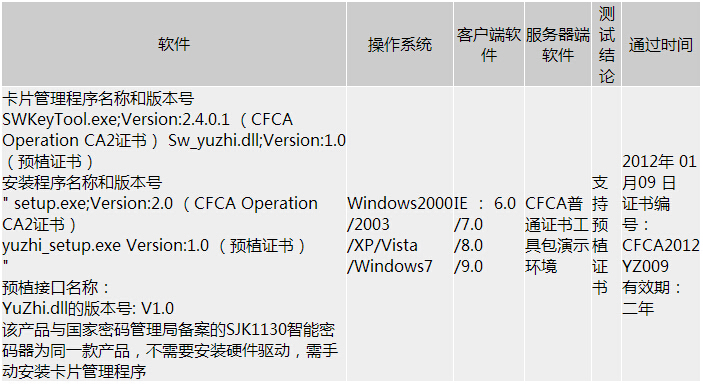
Task: Click the IE：6.0 client software text
Action: pos(485,203)
